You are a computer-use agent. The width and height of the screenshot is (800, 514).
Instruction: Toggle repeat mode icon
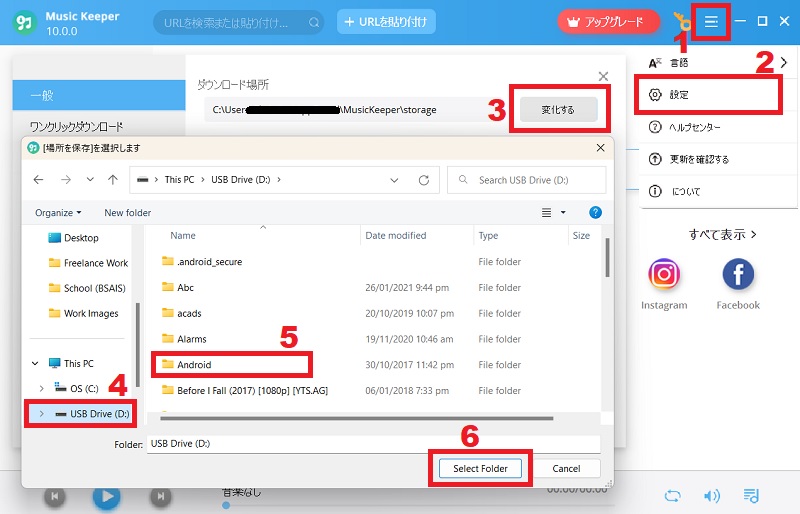click(x=672, y=496)
